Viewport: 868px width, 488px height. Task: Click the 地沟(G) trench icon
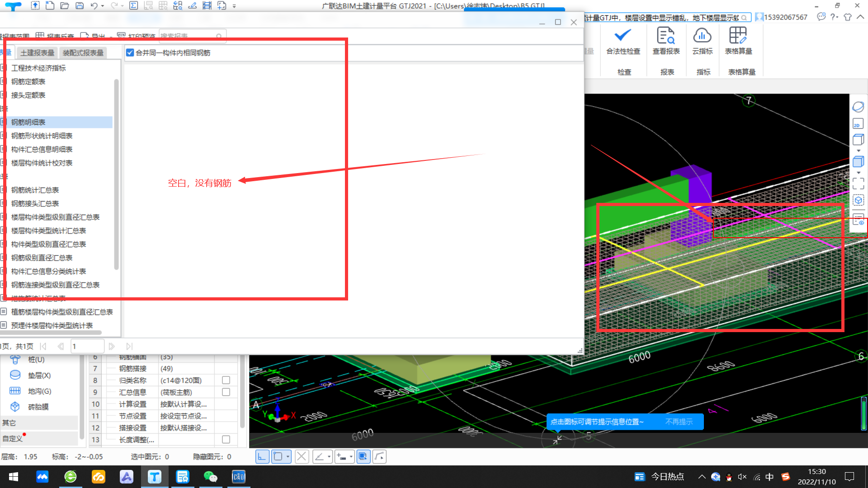[15, 391]
